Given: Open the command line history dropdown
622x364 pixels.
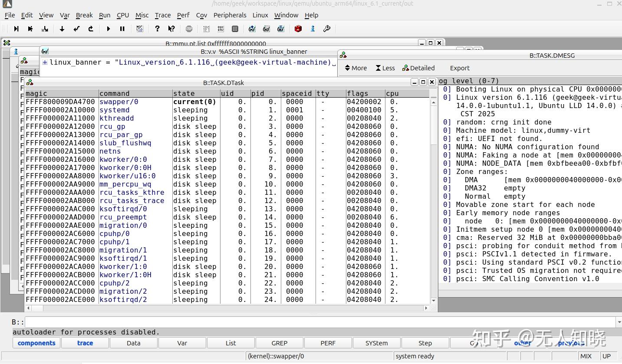Looking at the screenshot, I should [619, 322].
